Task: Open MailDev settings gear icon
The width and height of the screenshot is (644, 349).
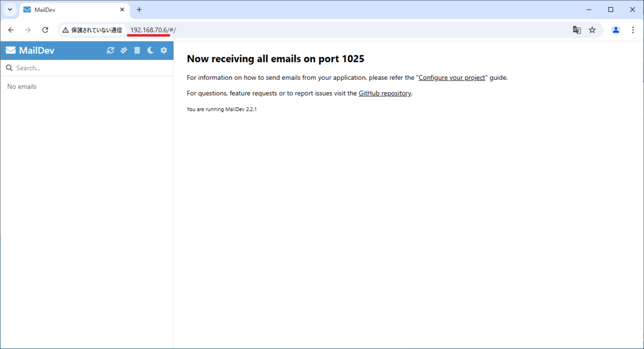Action: pyautogui.click(x=164, y=50)
